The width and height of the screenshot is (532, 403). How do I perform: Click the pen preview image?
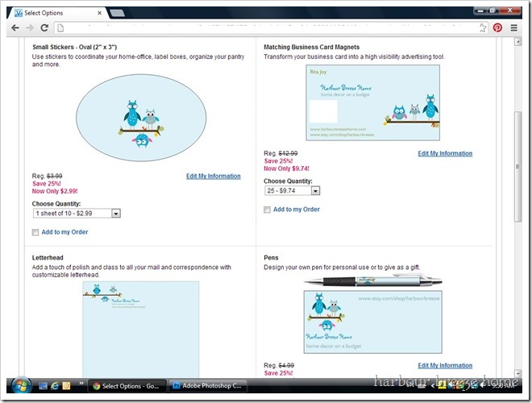373,280
